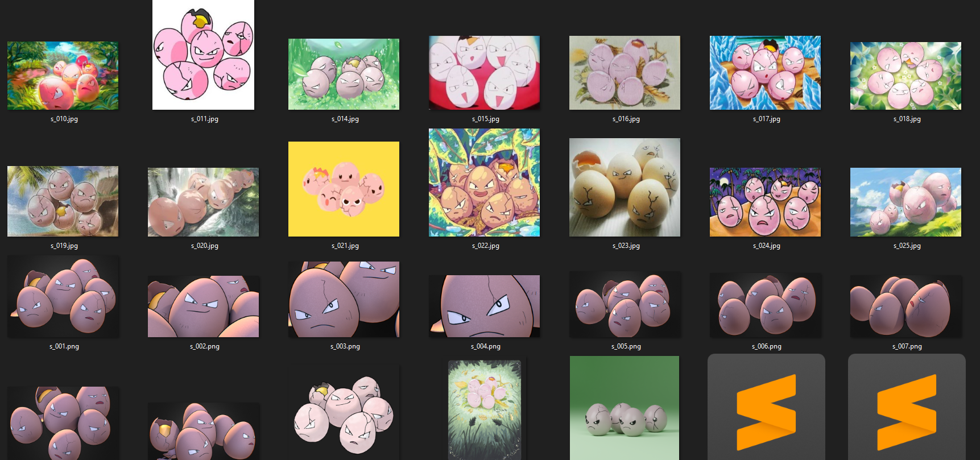Select the s_020.jpg thumbnail image
The height and width of the screenshot is (460, 980).
[203, 202]
